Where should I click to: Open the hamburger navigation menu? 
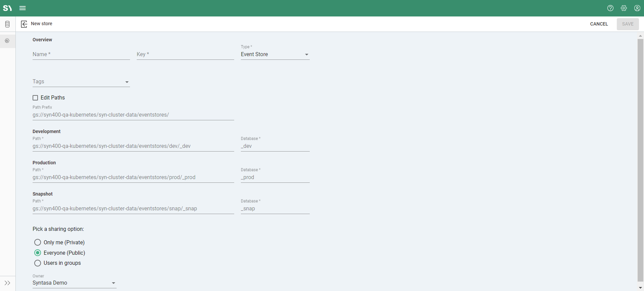point(23,8)
